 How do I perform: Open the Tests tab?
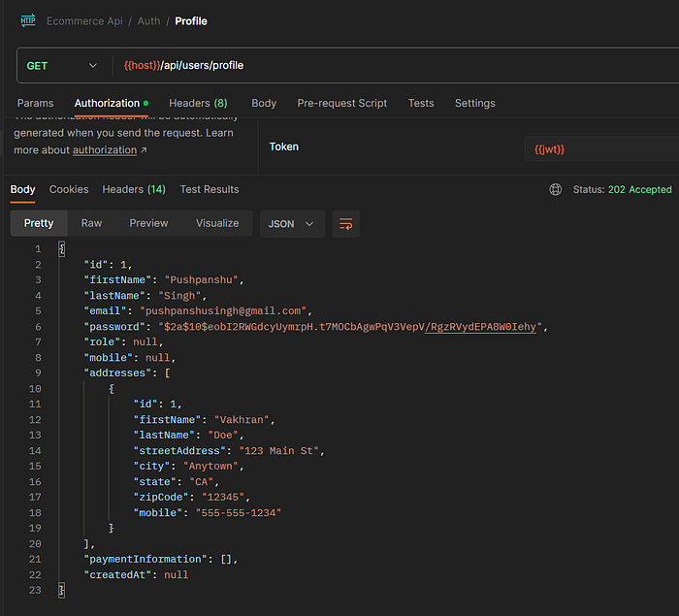(x=421, y=104)
